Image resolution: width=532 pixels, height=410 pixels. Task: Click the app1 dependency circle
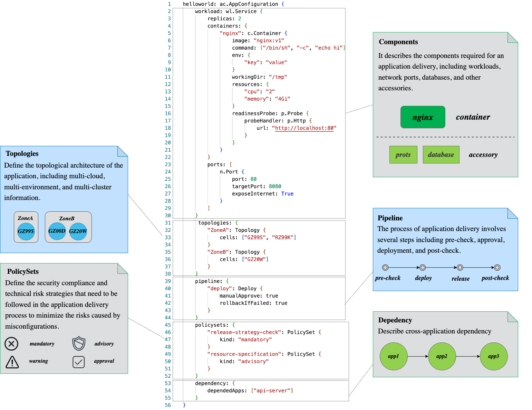pos(394,356)
